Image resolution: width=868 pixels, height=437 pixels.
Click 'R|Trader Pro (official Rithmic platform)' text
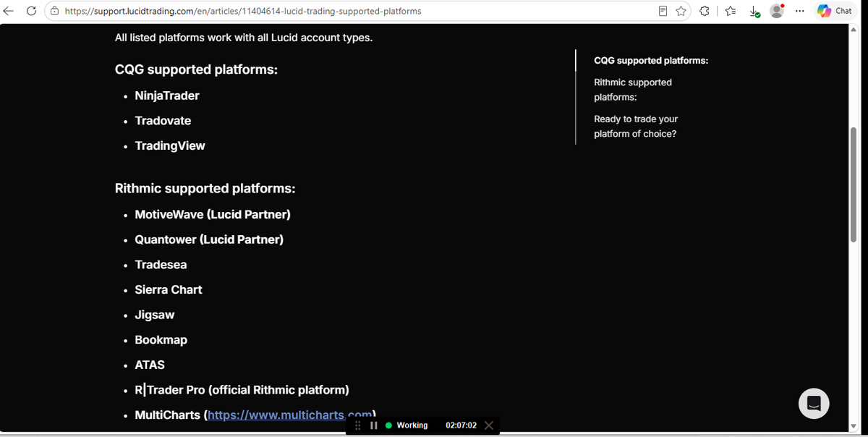click(x=242, y=390)
